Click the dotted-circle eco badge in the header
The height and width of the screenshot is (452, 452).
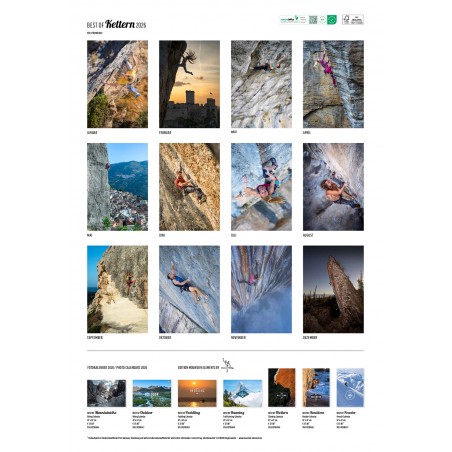322,20
